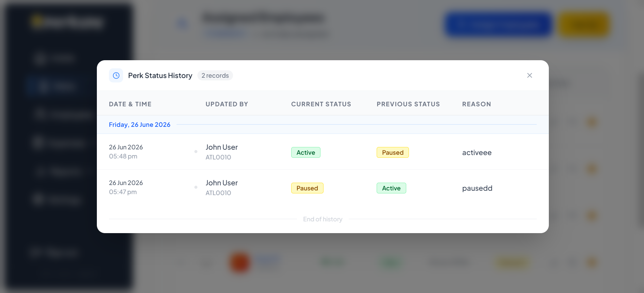Click the UPDATED BY column header

coord(227,104)
